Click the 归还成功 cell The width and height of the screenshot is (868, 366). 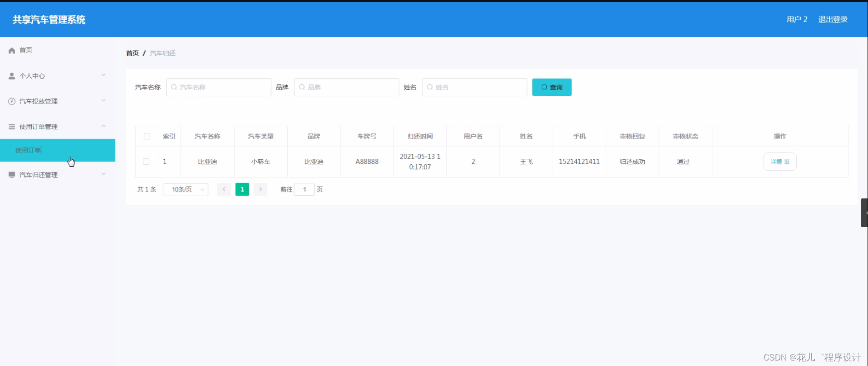click(632, 162)
